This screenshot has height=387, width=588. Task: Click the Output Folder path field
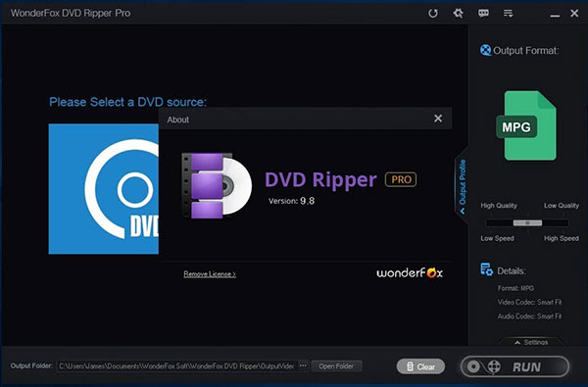point(176,366)
